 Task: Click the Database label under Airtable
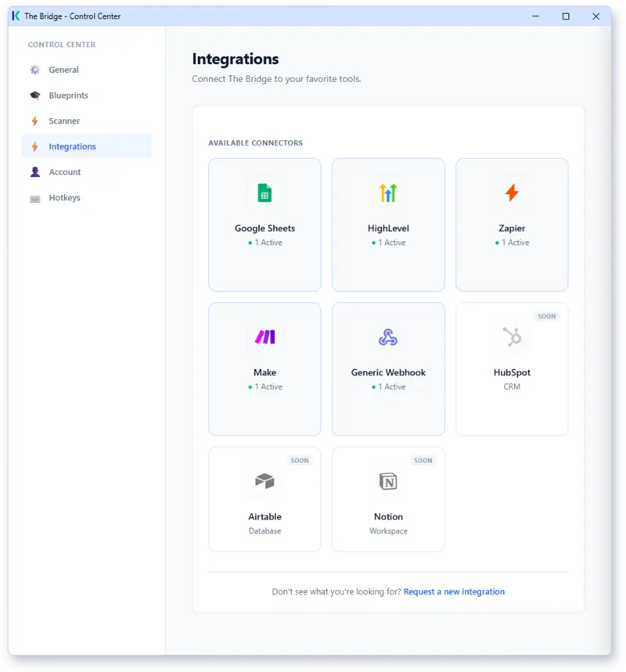pyautogui.click(x=264, y=530)
